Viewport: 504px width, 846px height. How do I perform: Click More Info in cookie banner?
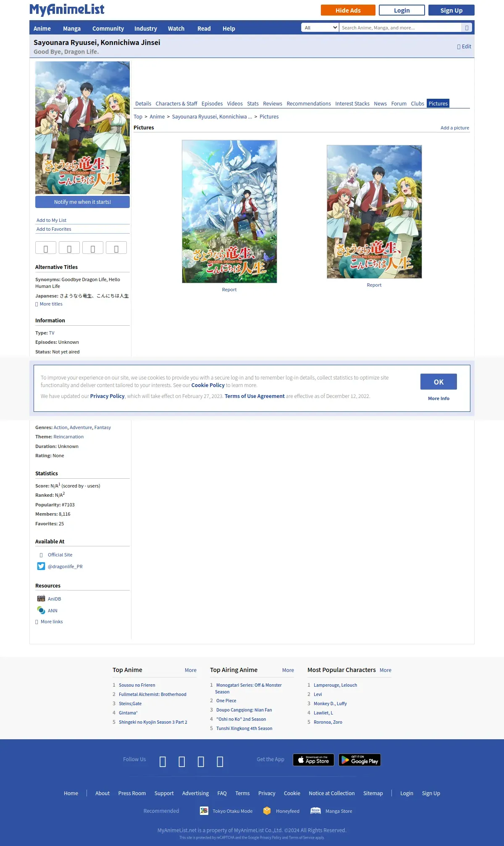(x=438, y=398)
